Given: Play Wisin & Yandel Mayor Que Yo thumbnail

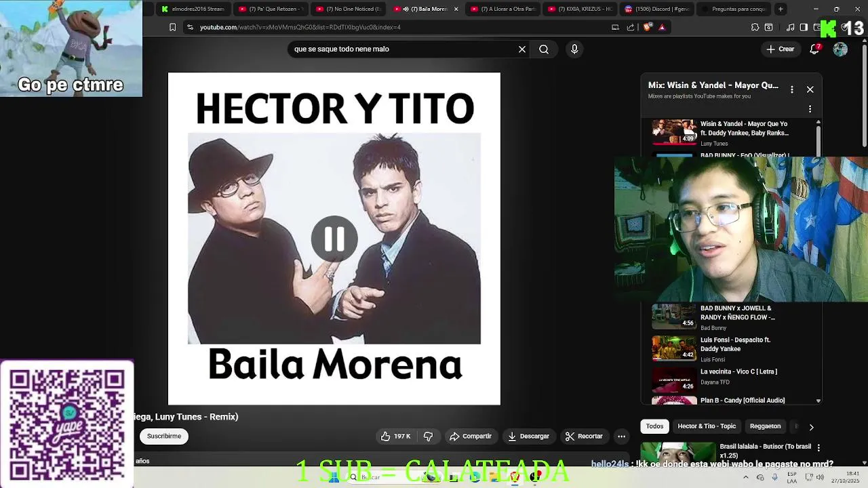Looking at the screenshot, I should (674, 132).
